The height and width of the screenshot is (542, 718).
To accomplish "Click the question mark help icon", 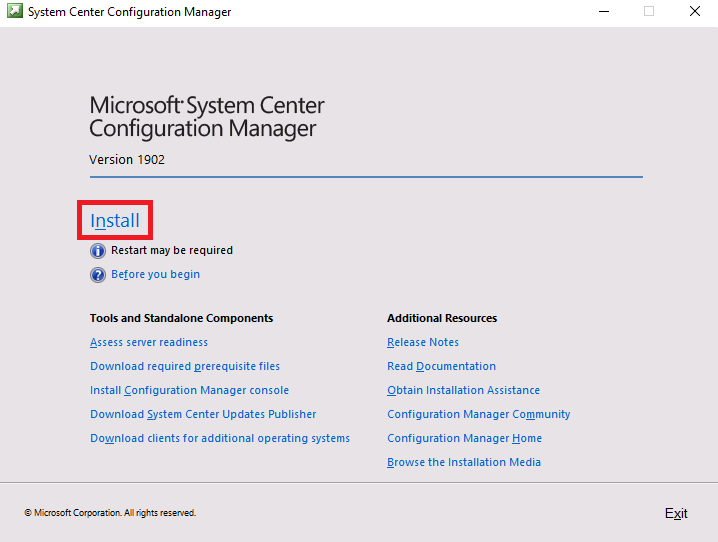I will click(98, 275).
